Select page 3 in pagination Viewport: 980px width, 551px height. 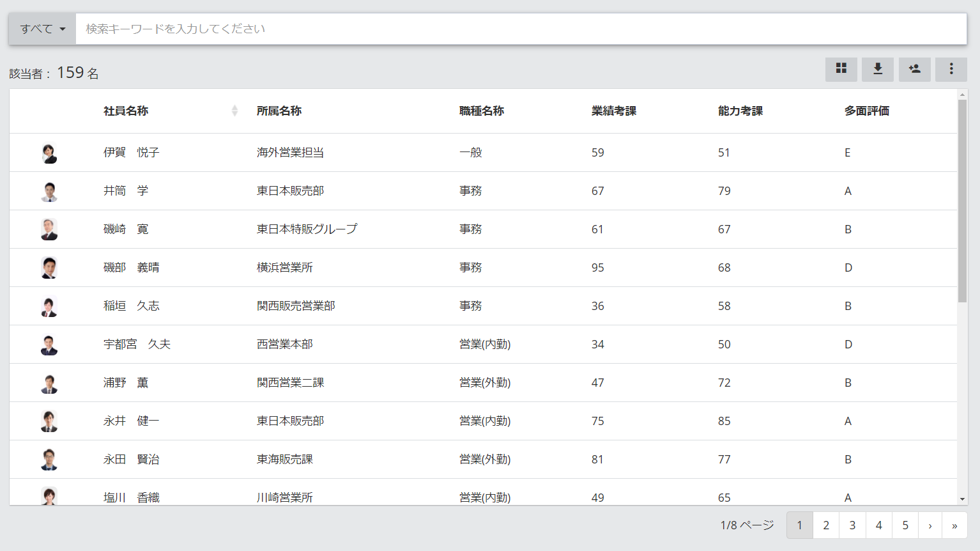pos(852,525)
